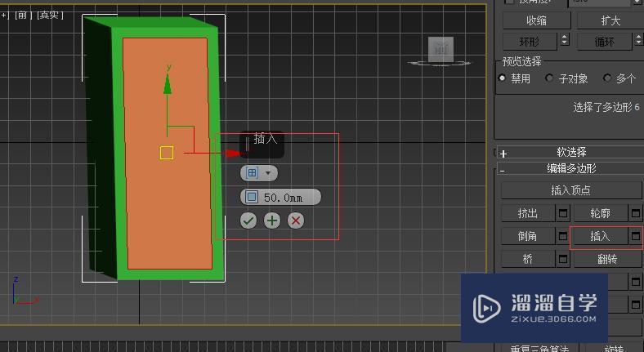Select the 禁用 preview selection radio

tap(502, 78)
